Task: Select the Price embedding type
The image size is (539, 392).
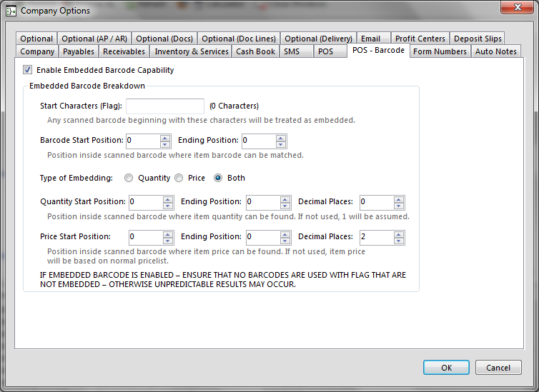Action: point(179,178)
